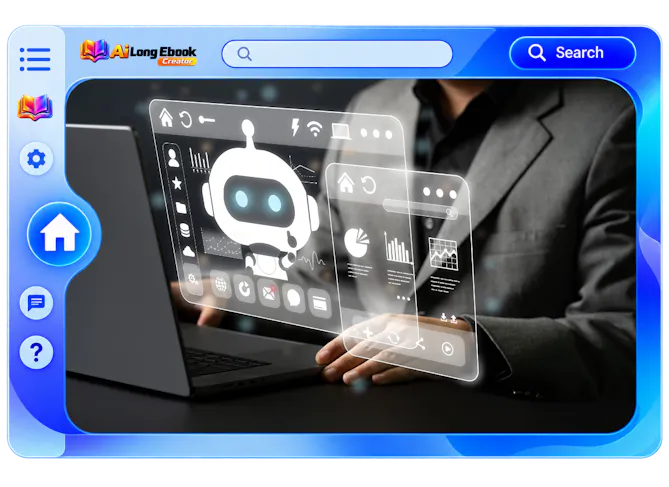Click the speech bubble icon on hologram dock
Viewport: 669px width, 487px height.
coord(294,297)
